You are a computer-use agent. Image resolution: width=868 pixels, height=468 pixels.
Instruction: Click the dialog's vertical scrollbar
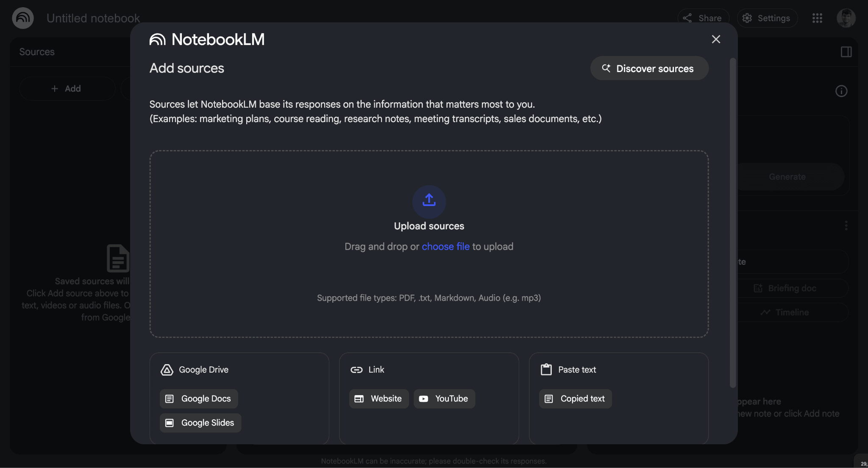click(733, 223)
